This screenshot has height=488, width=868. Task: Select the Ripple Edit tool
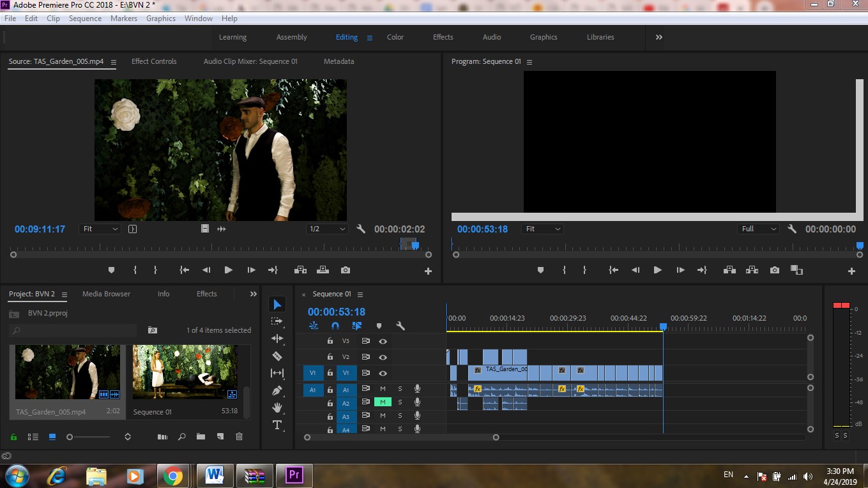277,339
